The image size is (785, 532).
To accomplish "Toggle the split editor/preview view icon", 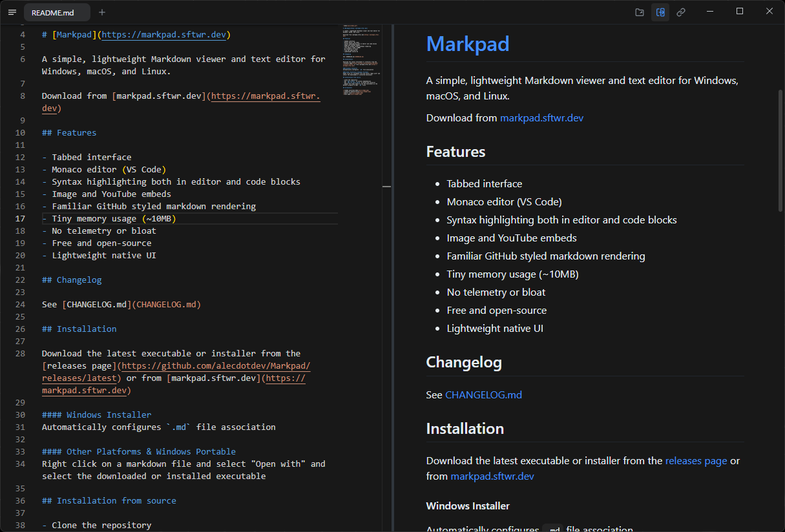I will [x=660, y=12].
